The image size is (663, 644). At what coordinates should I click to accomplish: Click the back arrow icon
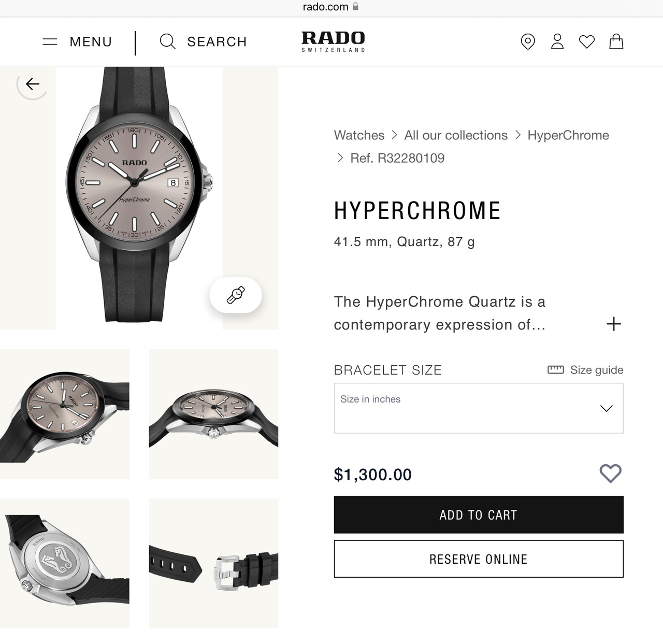(x=33, y=84)
